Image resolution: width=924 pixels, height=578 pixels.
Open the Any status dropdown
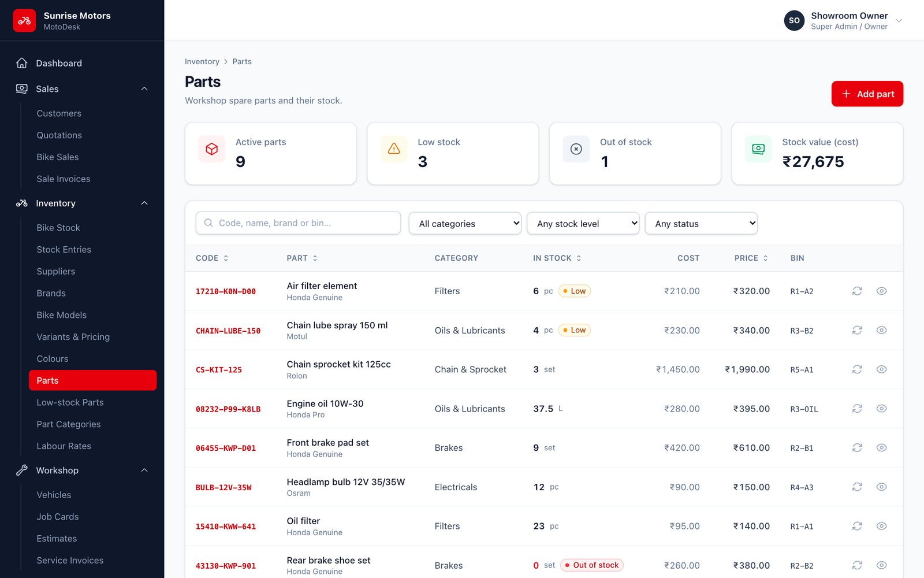coord(701,223)
